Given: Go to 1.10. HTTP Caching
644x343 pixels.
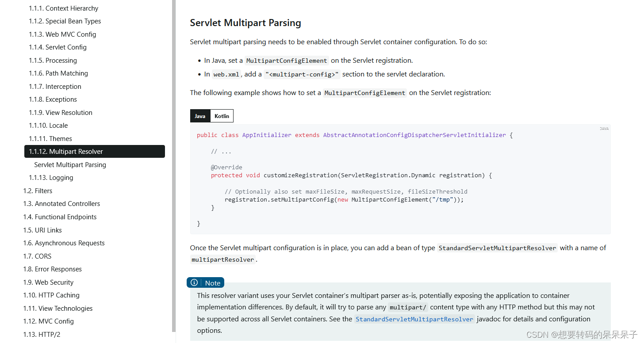Looking at the screenshot, I should pyautogui.click(x=51, y=295).
